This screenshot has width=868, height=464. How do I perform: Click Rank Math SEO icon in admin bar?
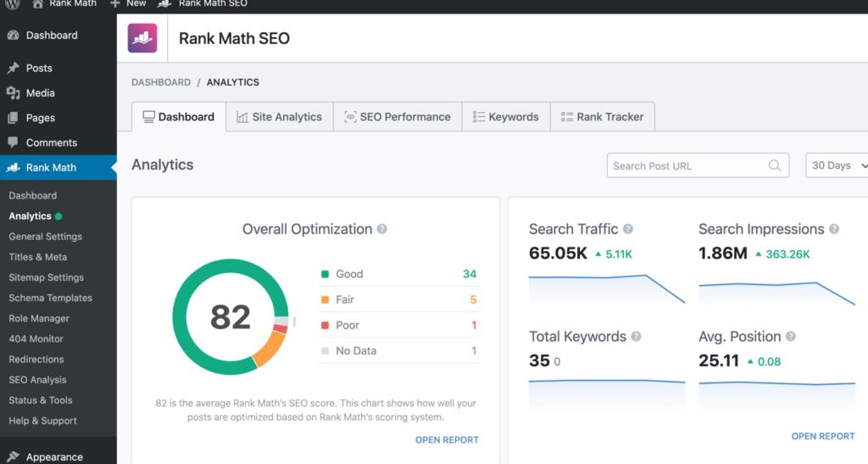(164, 4)
